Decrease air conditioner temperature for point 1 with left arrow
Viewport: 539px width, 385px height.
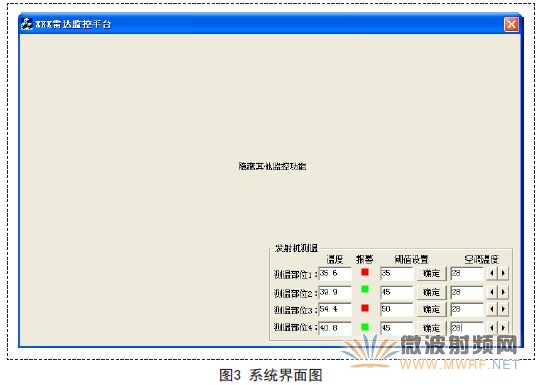pyautogui.click(x=492, y=273)
